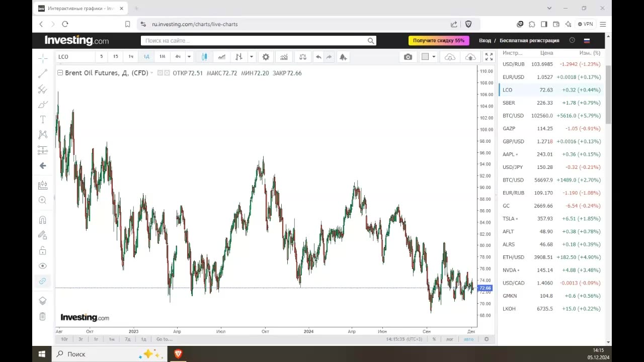Image resolution: width=644 pixels, height=362 pixels.
Task: Open the pitchfork drawing tools
Action: (x=43, y=89)
